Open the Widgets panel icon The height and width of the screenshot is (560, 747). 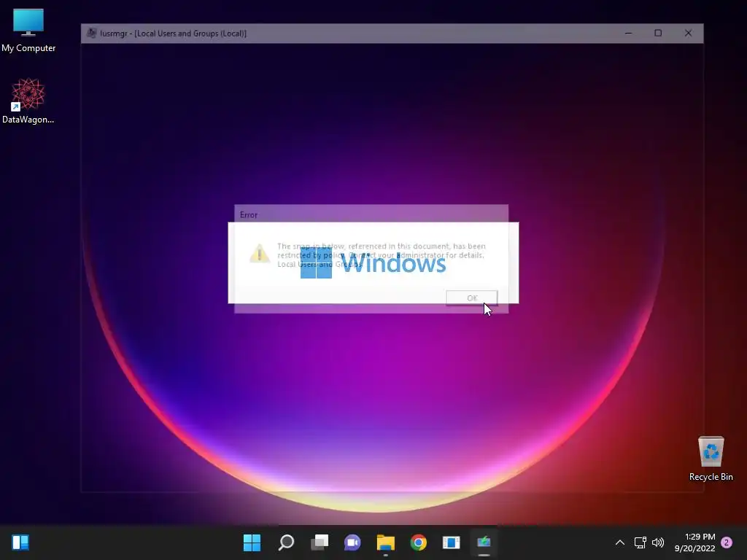(x=20, y=542)
